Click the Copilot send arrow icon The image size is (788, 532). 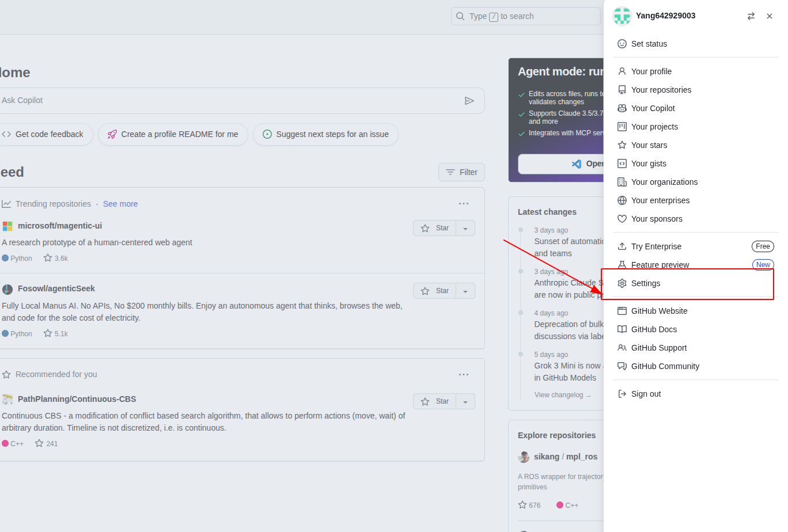point(469,101)
